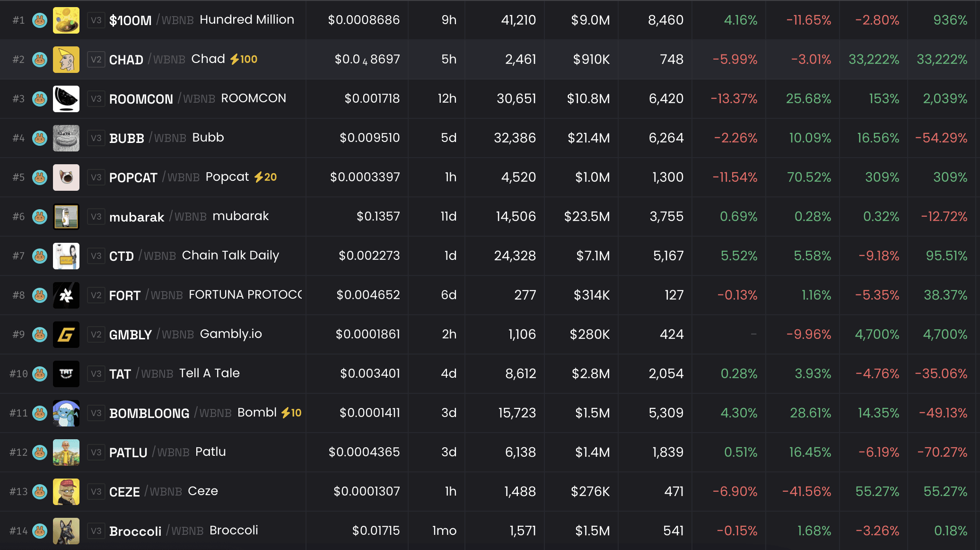This screenshot has height=550, width=980.
Task: Click the Broccoli dog token icon
Action: coord(66,531)
